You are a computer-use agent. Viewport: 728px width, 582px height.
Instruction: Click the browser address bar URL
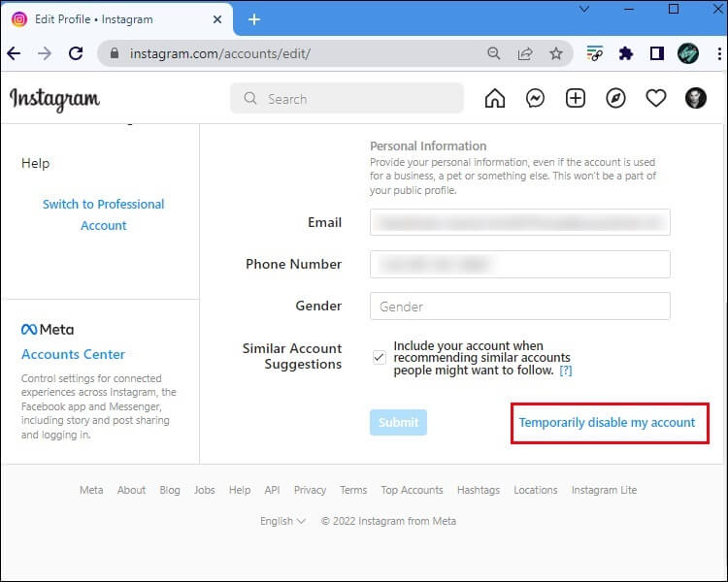coord(219,54)
